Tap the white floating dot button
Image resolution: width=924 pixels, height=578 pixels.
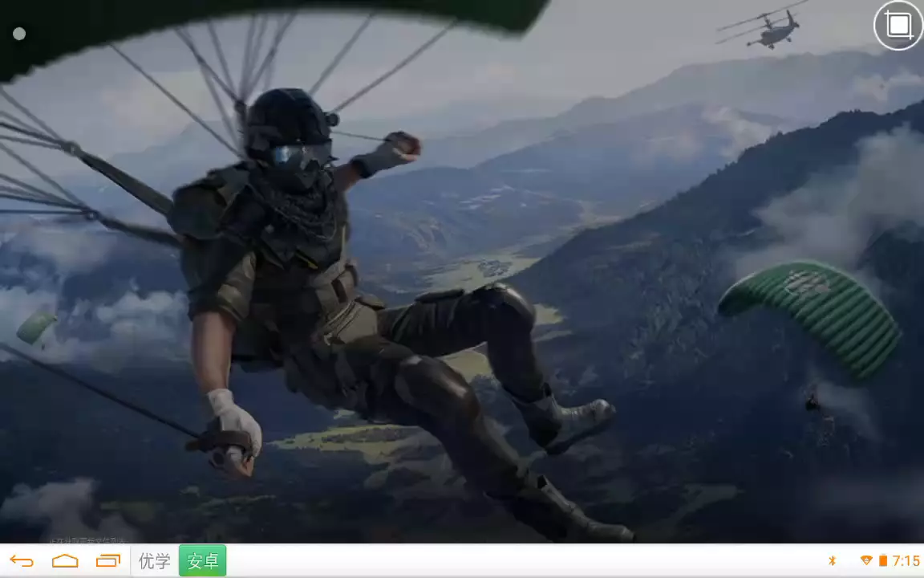point(19,34)
